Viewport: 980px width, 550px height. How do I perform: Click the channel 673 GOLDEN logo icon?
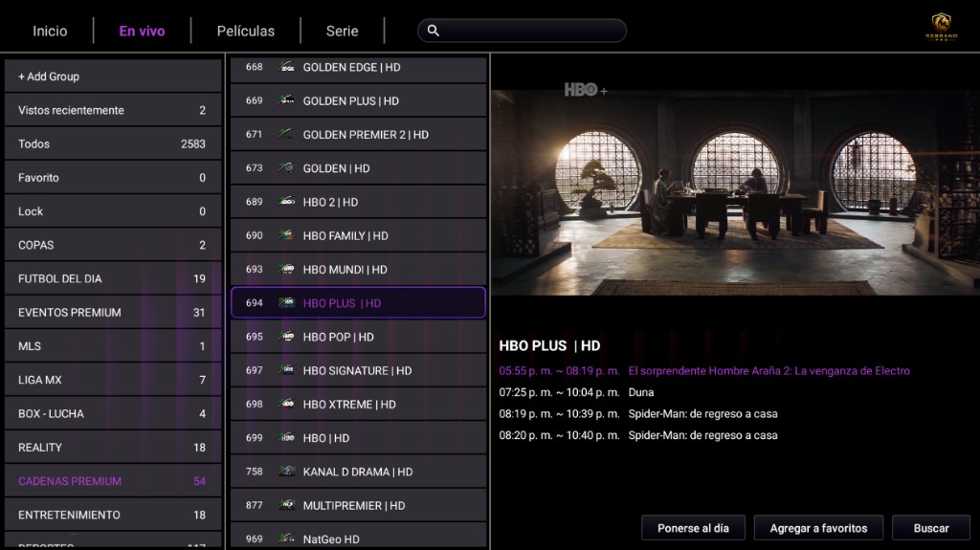click(287, 168)
